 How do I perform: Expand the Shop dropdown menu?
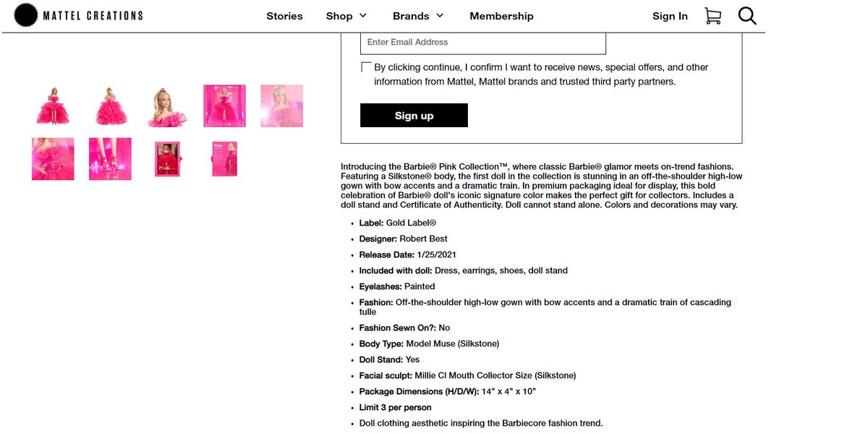click(x=345, y=15)
